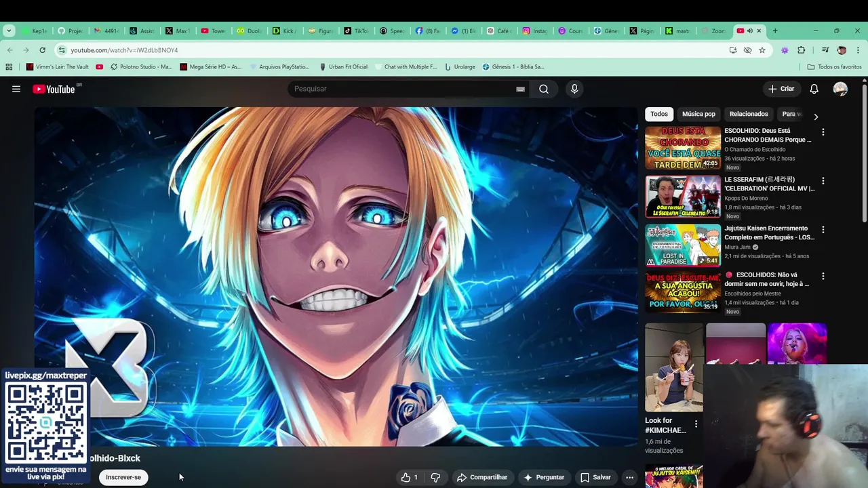The height and width of the screenshot is (488, 868).
Task: Open the LE SSERAFIM CELEBRATION thumbnail
Action: tap(683, 197)
